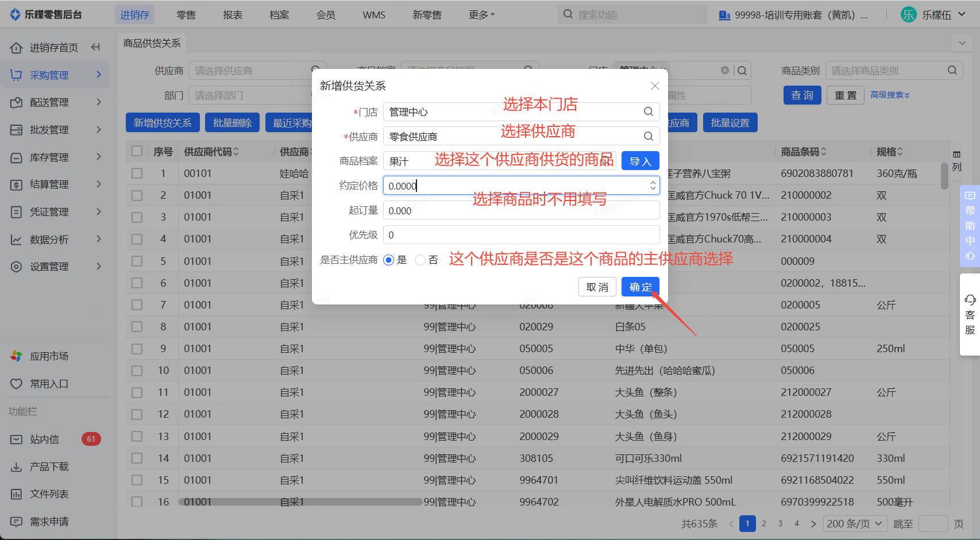Click the 配送管理 box icon
The width and height of the screenshot is (980, 540).
(x=16, y=102)
